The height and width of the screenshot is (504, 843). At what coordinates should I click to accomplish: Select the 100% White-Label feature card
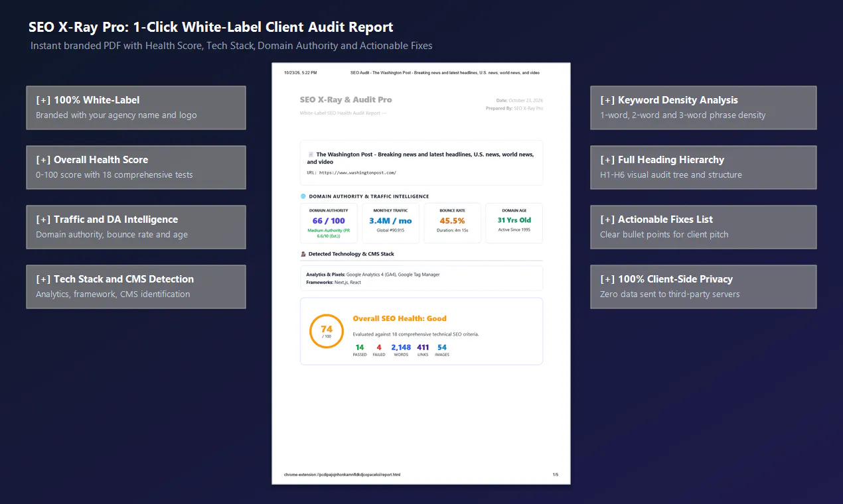tap(136, 107)
